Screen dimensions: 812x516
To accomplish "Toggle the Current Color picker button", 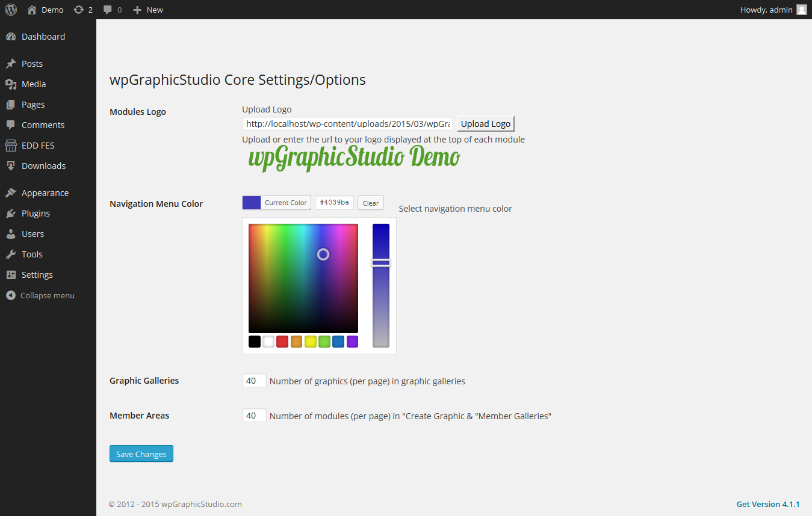I will [x=277, y=203].
